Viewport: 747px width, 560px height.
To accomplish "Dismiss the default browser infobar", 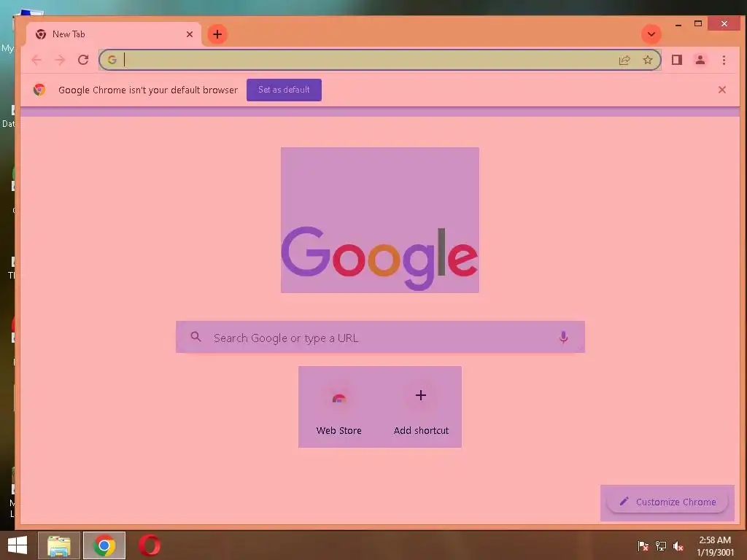I will 721,90.
